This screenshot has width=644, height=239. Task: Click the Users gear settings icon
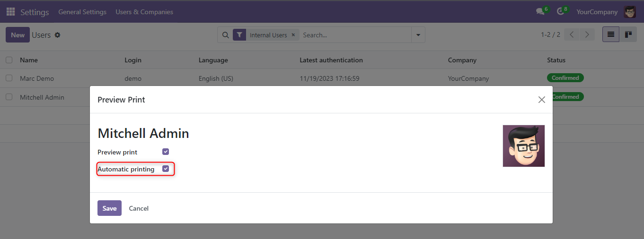click(x=58, y=35)
